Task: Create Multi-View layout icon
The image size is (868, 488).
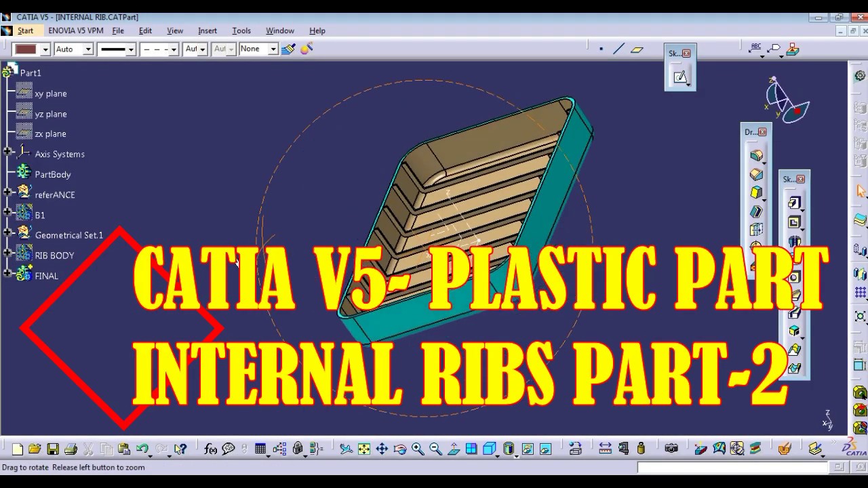Action: (471, 449)
